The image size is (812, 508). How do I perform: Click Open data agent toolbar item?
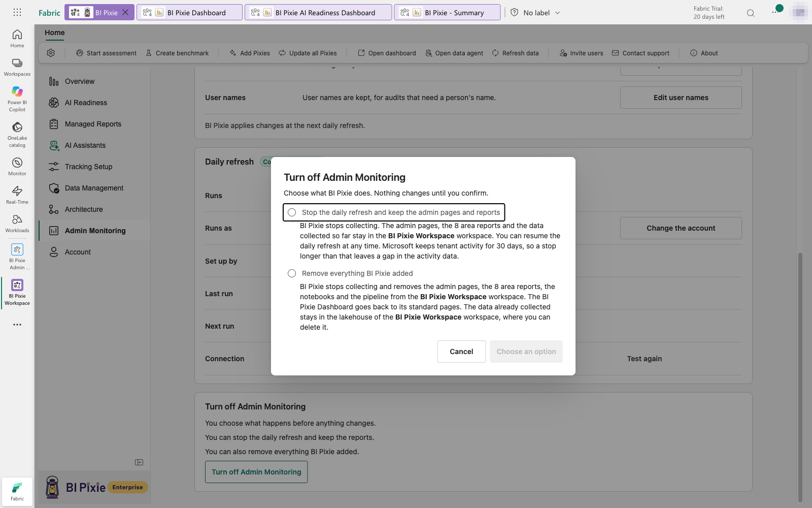(454, 53)
